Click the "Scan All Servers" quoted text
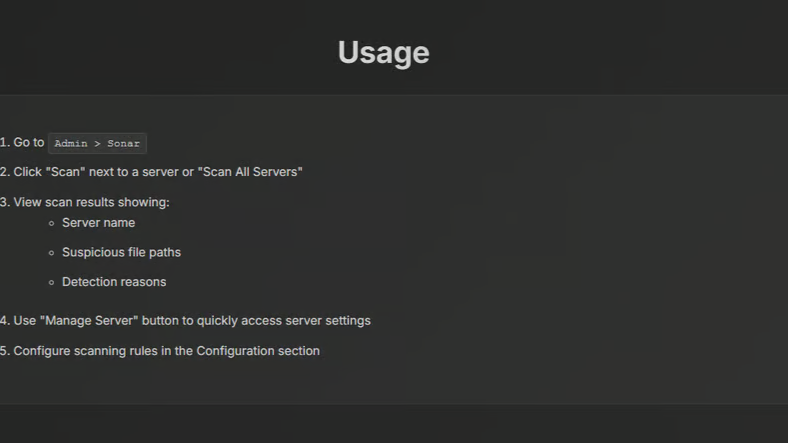This screenshot has height=443, width=788. 251,172
